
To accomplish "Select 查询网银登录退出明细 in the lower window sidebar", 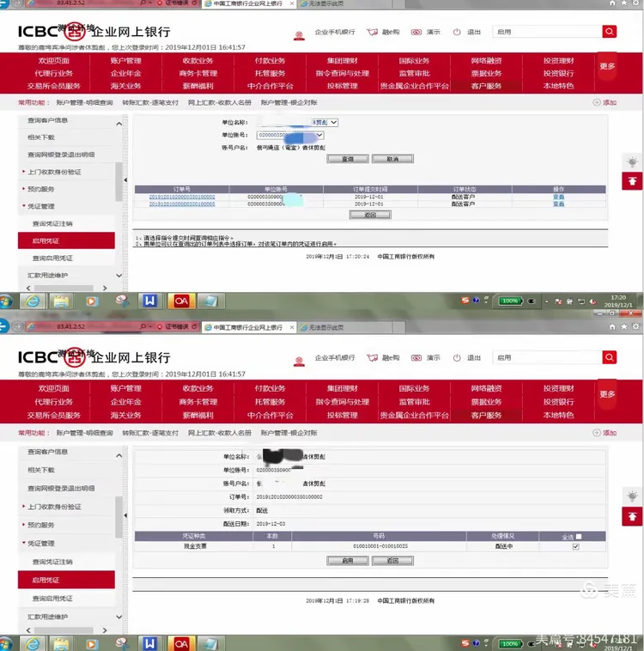I will coord(61,488).
